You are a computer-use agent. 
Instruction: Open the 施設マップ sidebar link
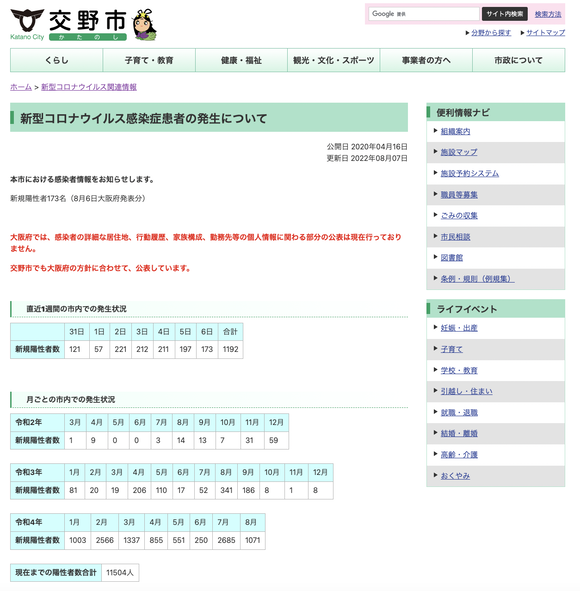pyautogui.click(x=459, y=152)
